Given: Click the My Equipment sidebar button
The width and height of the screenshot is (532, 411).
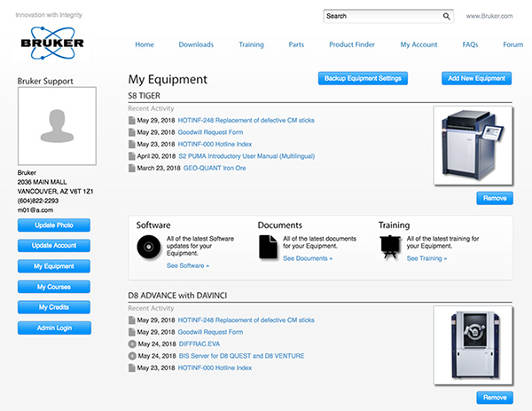Looking at the screenshot, I should coord(54,266).
